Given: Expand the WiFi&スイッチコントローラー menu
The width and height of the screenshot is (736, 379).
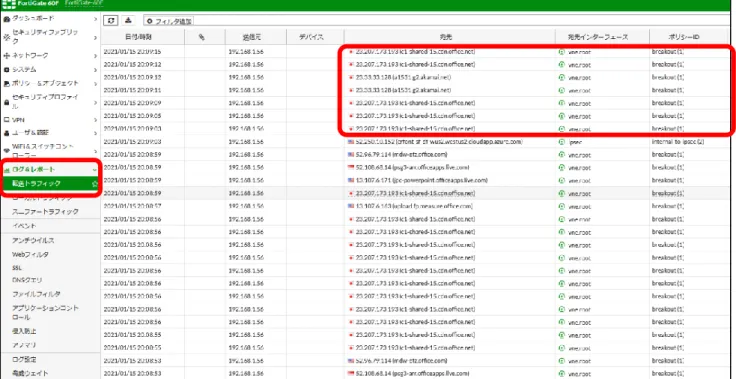Looking at the screenshot, I should coord(95,151).
